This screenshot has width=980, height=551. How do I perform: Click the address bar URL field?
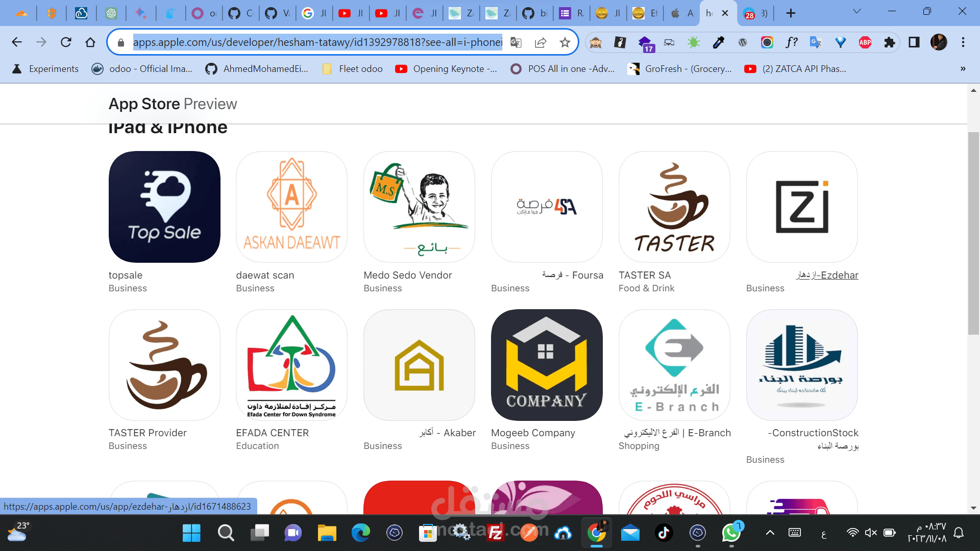[316, 42]
